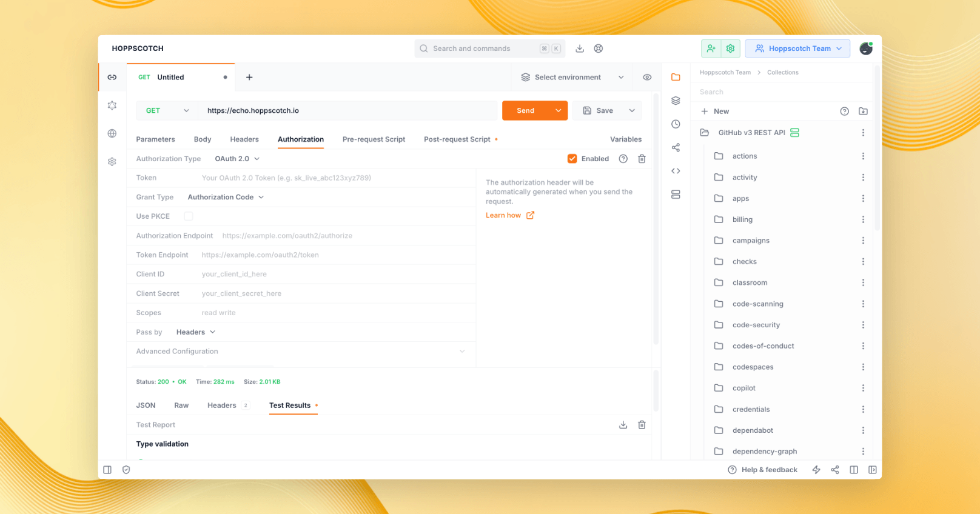The height and width of the screenshot is (514, 980).
Task: Toggle the right panel collapse icon in footer
Action: pyautogui.click(x=873, y=470)
